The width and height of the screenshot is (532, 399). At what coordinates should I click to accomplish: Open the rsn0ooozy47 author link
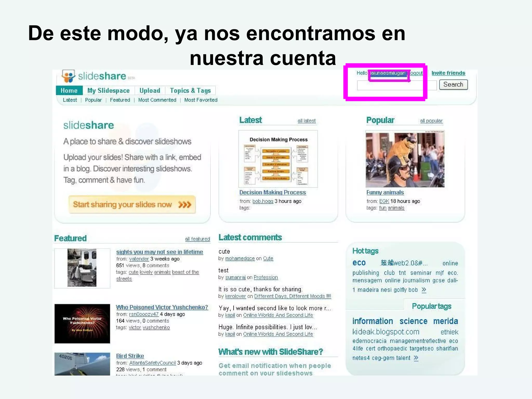coord(144,314)
